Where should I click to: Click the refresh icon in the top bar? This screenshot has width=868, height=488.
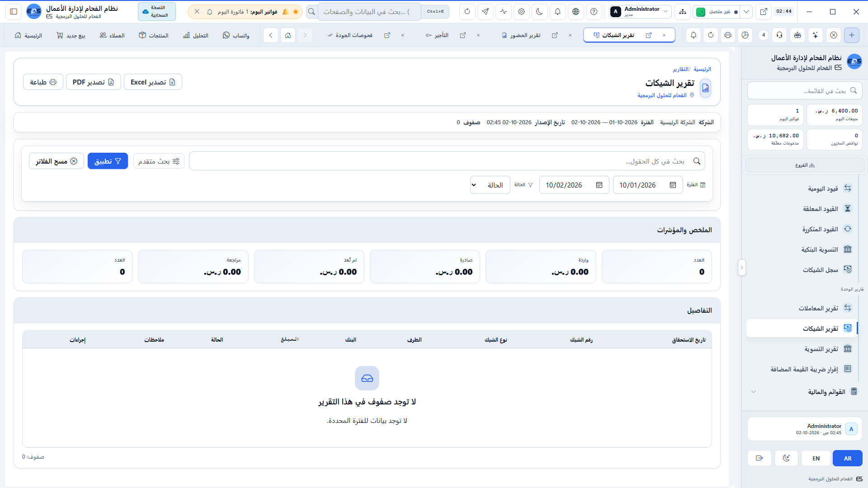(x=467, y=12)
